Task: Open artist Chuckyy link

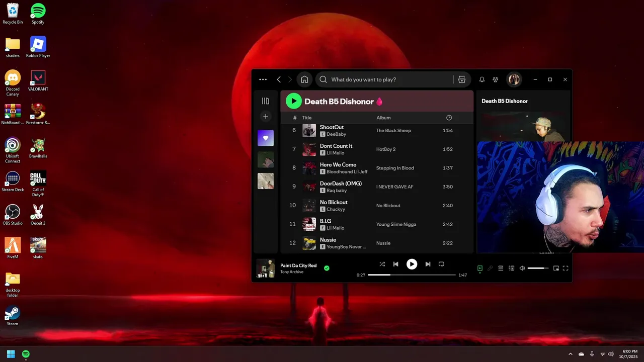Action: [336, 209]
